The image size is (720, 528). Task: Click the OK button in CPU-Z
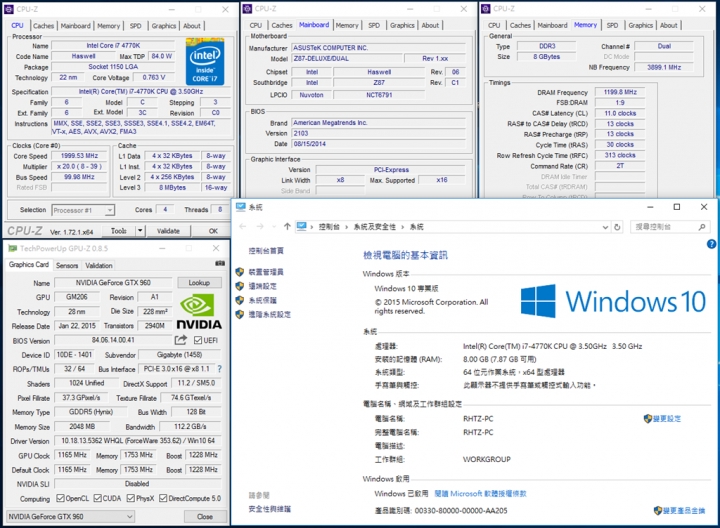[213, 231]
